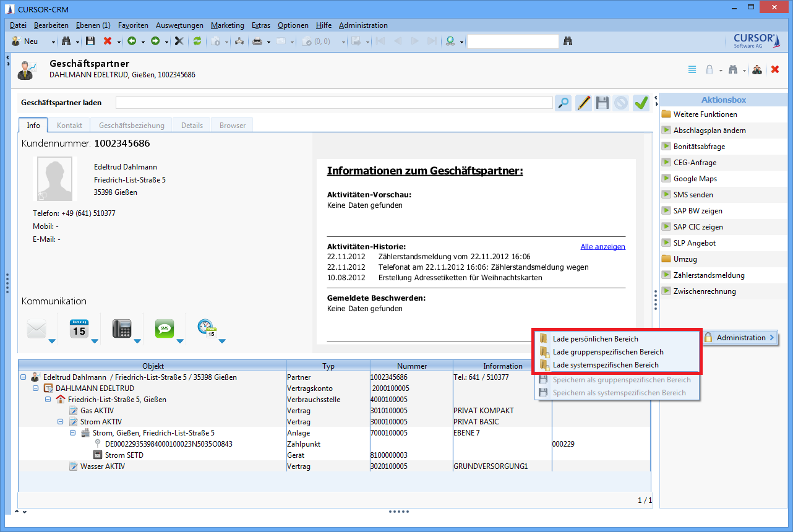Click the envelope email icon under Kommunikation

36,330
